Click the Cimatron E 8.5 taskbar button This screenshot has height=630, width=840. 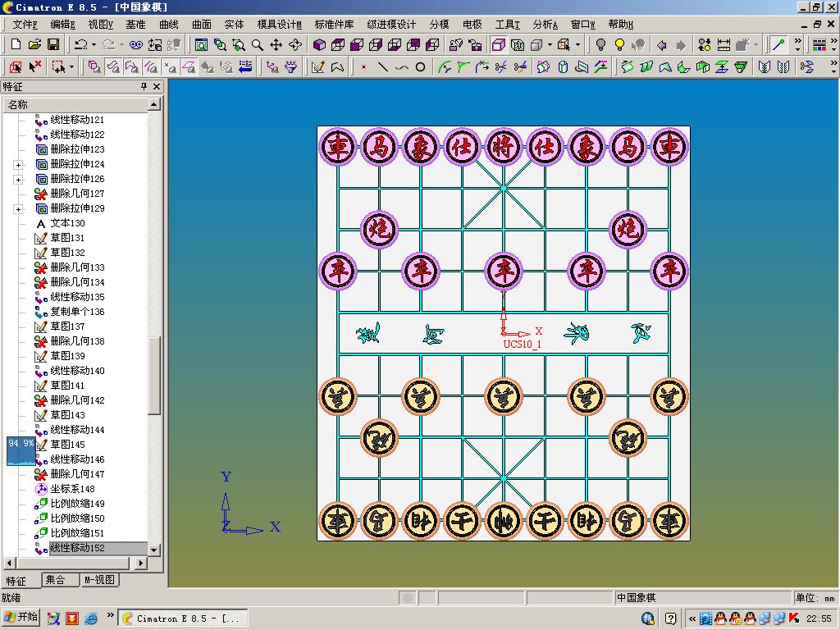183,619
